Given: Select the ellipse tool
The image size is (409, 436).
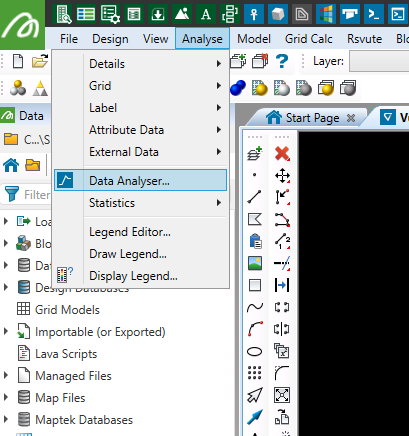Looking at the screenshot, I should tap(255, 351).
